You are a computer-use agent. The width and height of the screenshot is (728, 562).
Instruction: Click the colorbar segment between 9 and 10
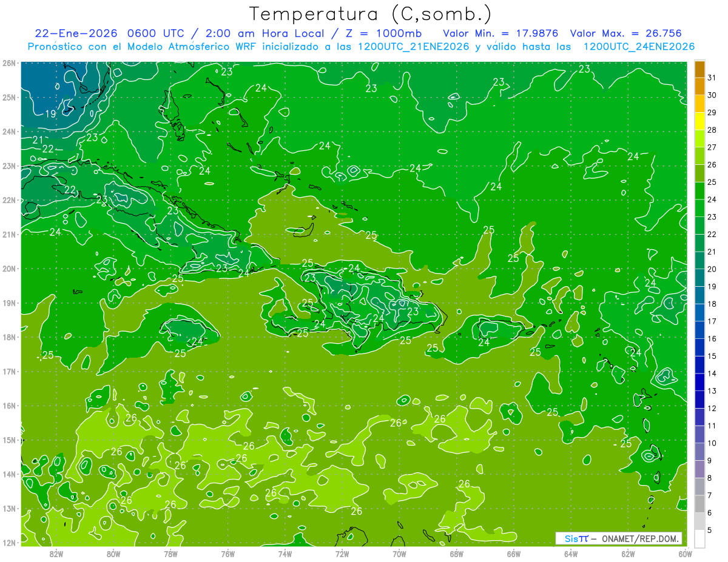[x=699, y=452]
